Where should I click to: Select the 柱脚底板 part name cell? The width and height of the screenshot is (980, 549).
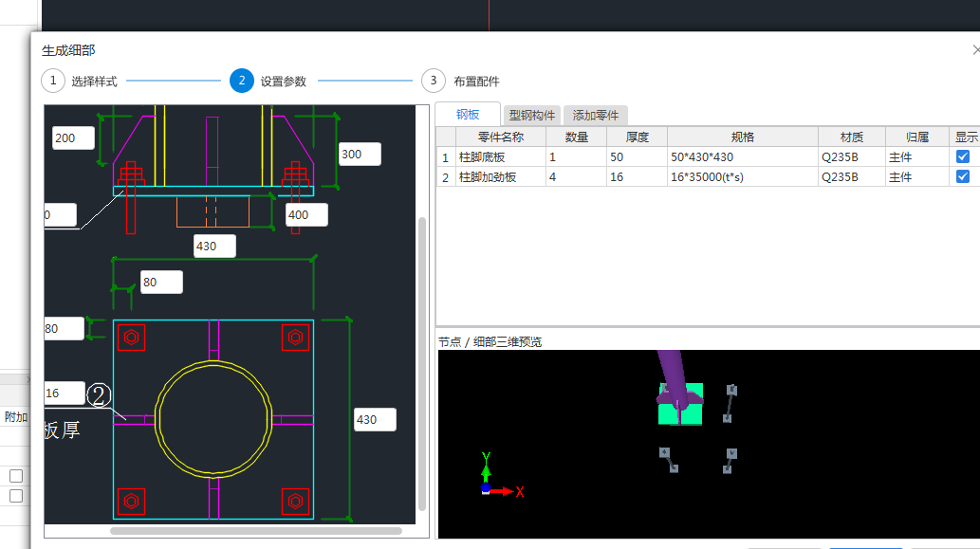[x=501, y=156]
